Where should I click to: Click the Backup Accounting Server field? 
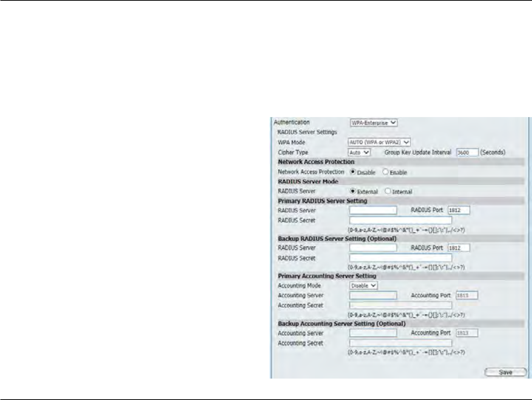(373, 333)
